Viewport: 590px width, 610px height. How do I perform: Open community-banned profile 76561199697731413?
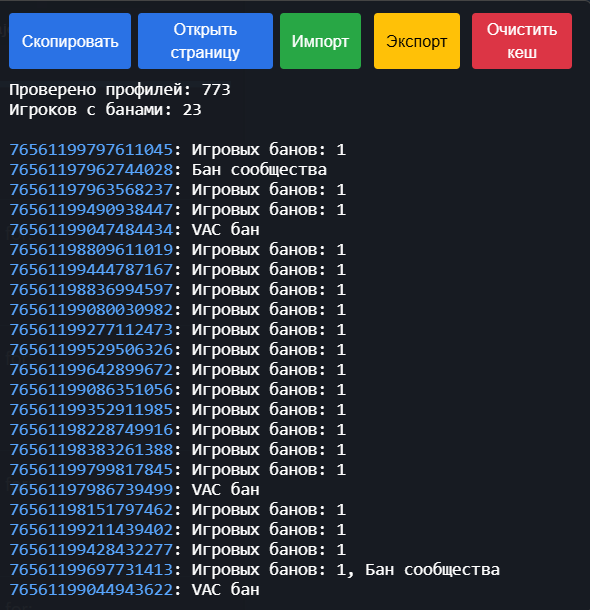[91, 570]
